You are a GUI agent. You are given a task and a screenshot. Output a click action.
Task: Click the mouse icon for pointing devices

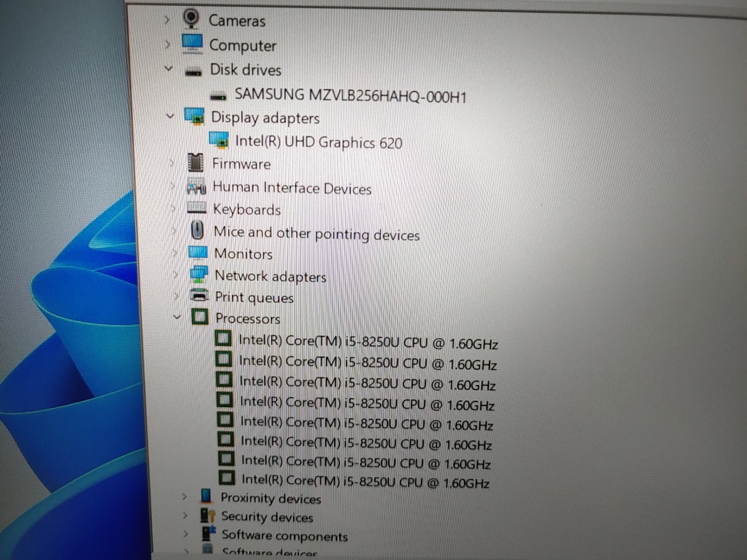click(x=198, y=230)
